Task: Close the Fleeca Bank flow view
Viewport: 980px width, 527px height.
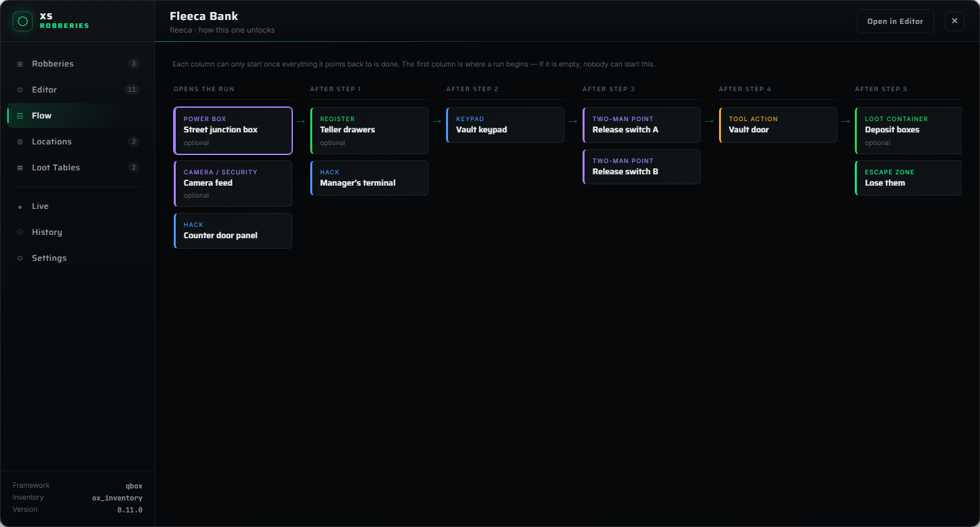Action: pyautogui.click(x=954, y=21)
